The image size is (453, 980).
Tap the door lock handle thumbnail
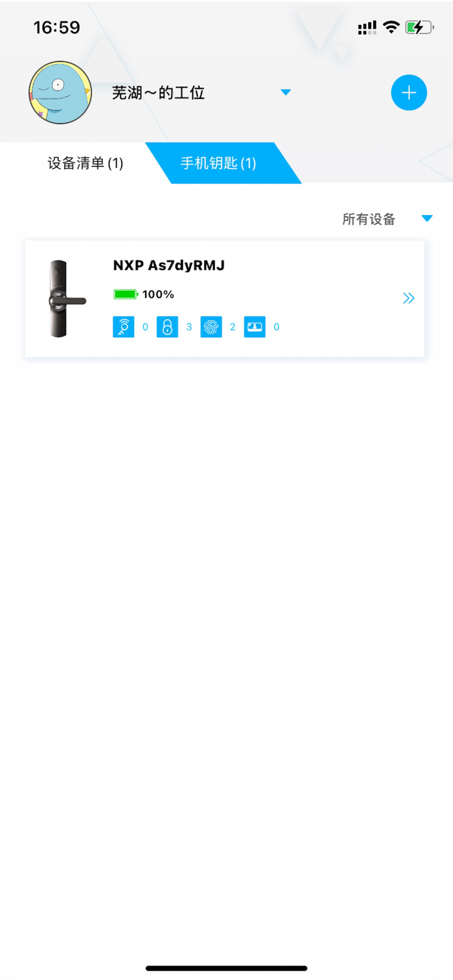click(65, 299)
